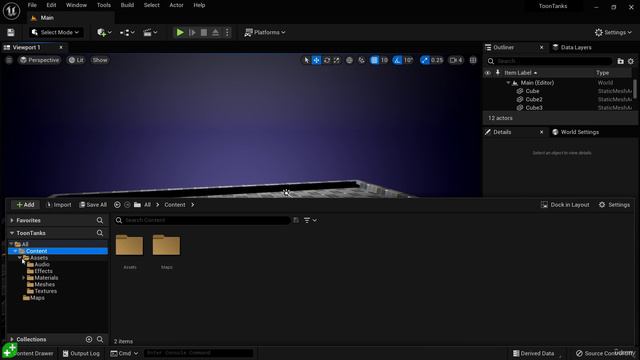Open the Actor menu
The width and height of the screenshot is (640, 360).
[176, 5]
